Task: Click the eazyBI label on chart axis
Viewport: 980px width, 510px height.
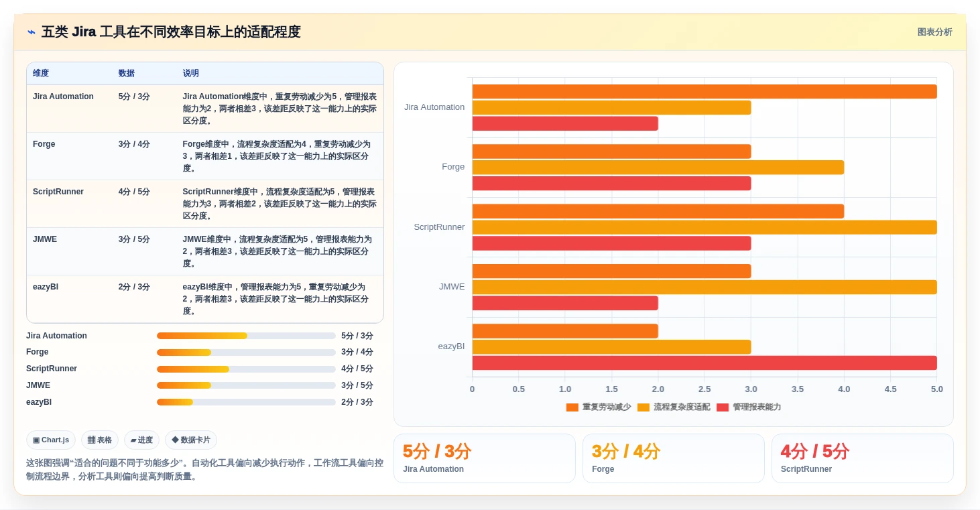Action: coord(451,346)
